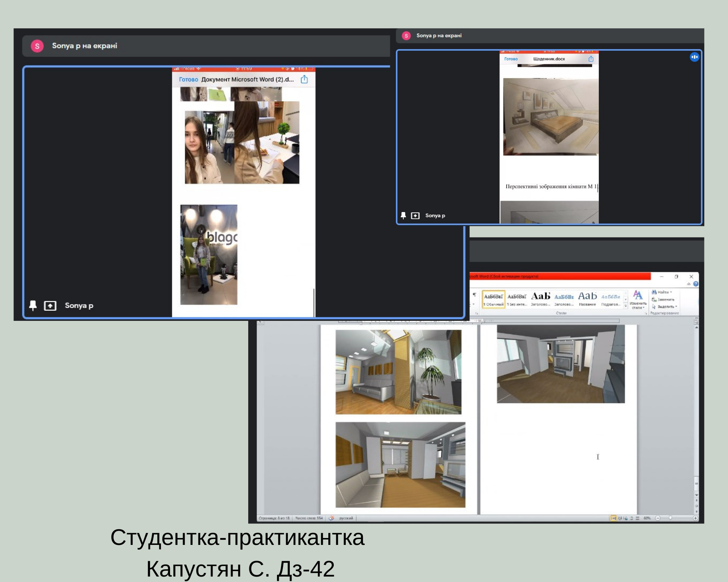This screenshot has height=582, width=728.
Task: Select the Обычный style in gallery
Action: click(x=494, y=299)
